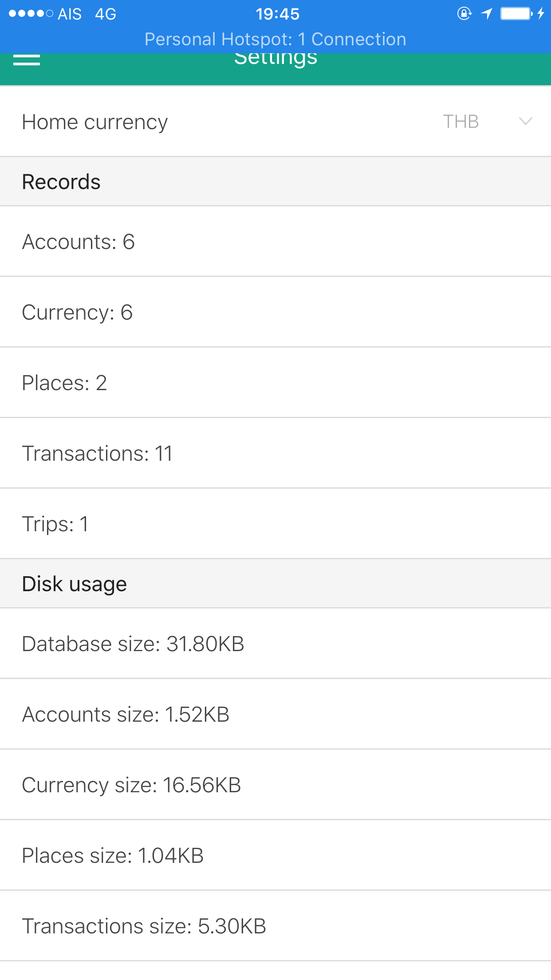The width and height of the screenshot is (551, 980).
Task: Tap the charging bolt icon
Action: [x=541, y=14]
